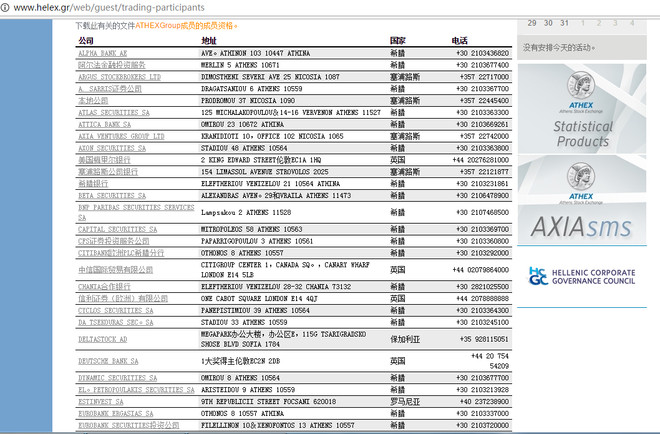The image size is (660, 434).
Task: Open ARGUS STOCKBROKERS LTD link
Action: point(120,77)
